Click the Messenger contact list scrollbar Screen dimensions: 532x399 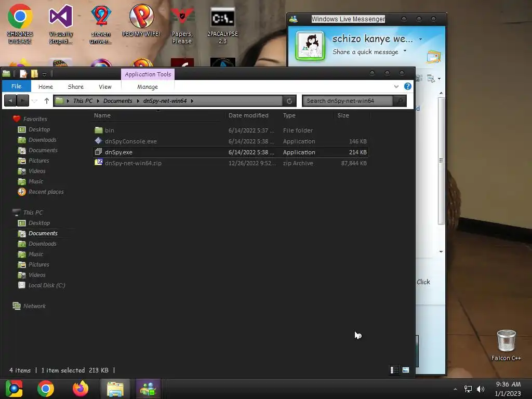click(x=441, y=161)
